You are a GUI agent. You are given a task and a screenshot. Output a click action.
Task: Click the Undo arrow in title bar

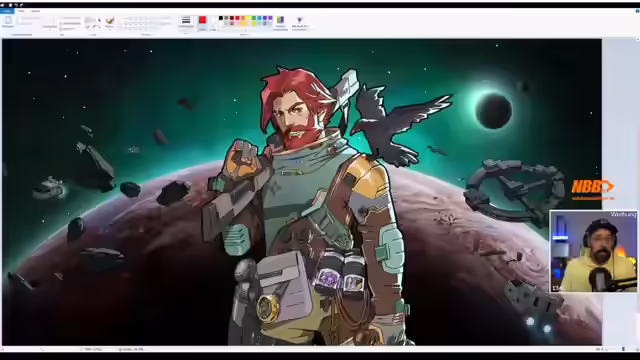click(16, 5)
